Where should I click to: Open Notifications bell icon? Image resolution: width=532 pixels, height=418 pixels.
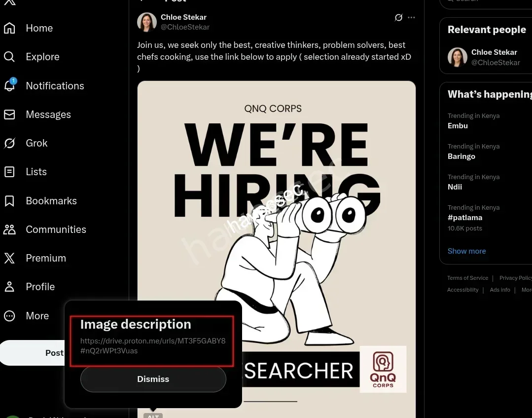coord(9,85)
